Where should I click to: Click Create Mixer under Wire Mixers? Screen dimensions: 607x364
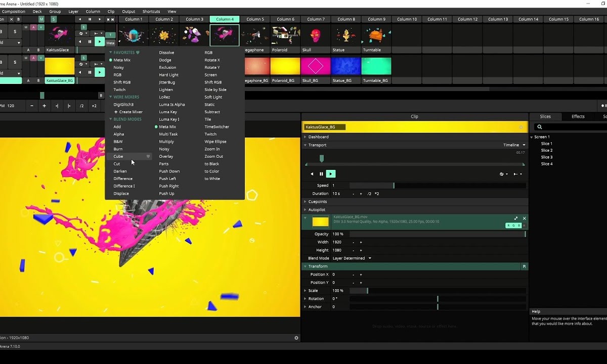tap(131, 112)
